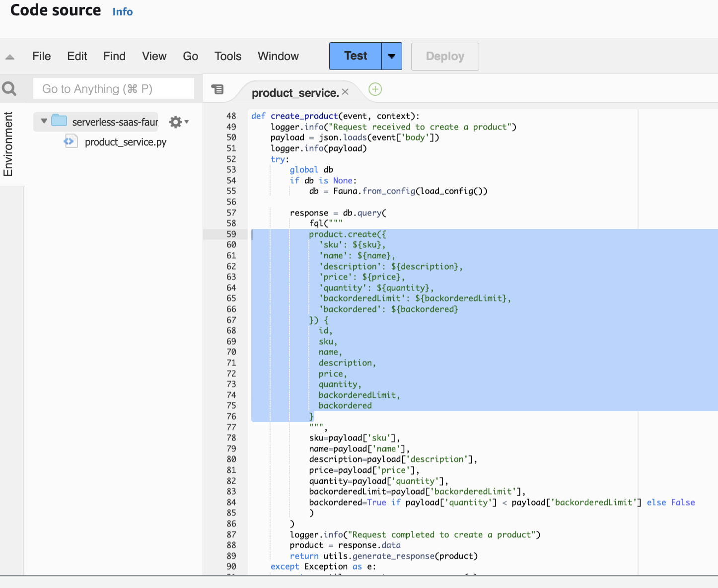Open the Info link next to Code source
Screen dimensions: 718x588
point(123,12)
